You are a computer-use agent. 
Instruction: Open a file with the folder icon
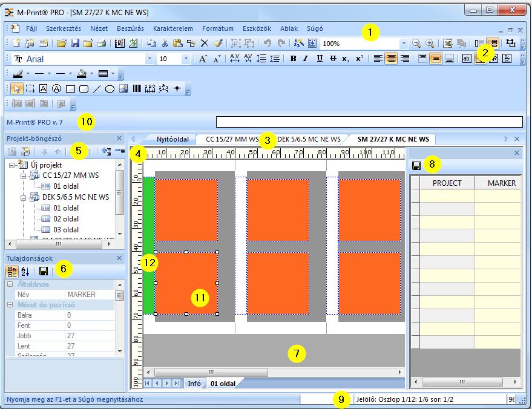point(61,43)
